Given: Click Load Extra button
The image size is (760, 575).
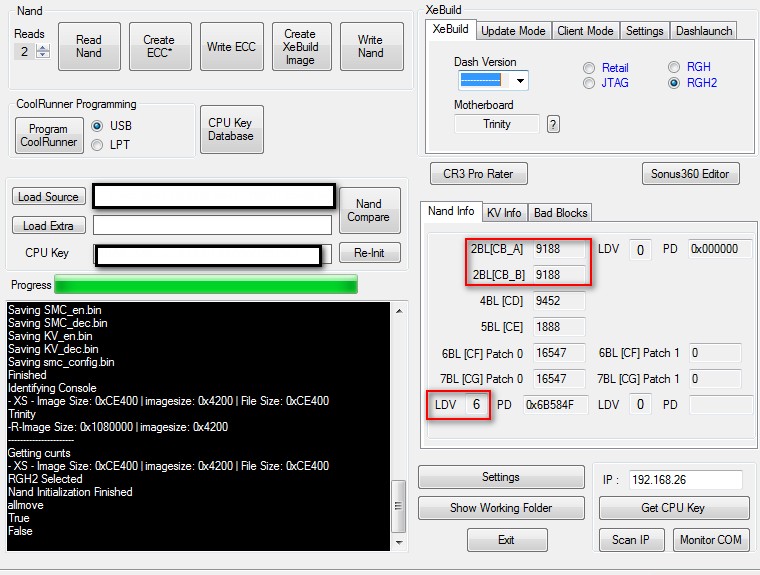Looking at the screenshot, I should [48, 225].
